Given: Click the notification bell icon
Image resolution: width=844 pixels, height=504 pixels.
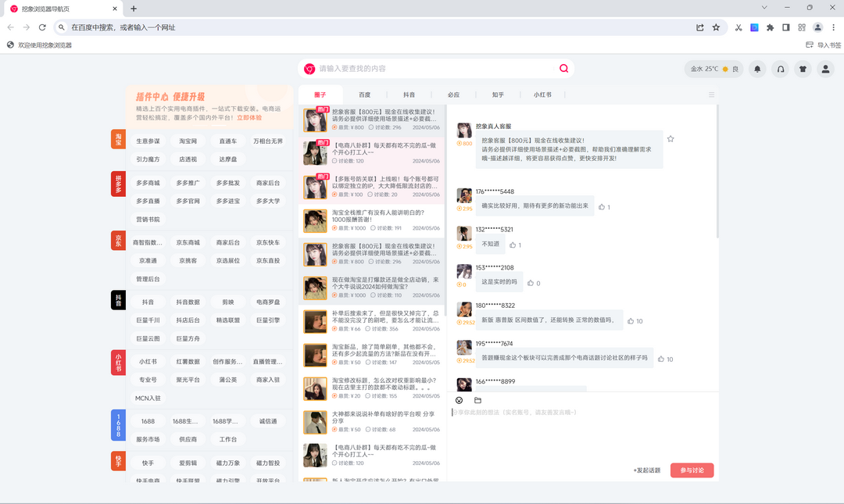Looking at the screenshot, I should point(756,69).
